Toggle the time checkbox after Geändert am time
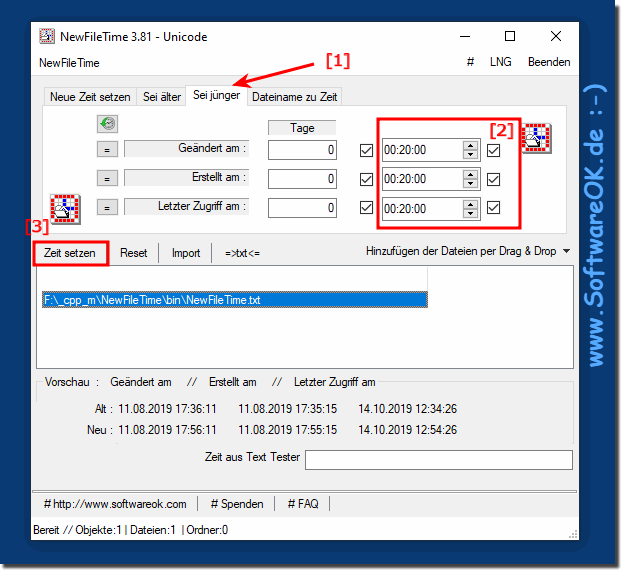 tap(493, 150)
